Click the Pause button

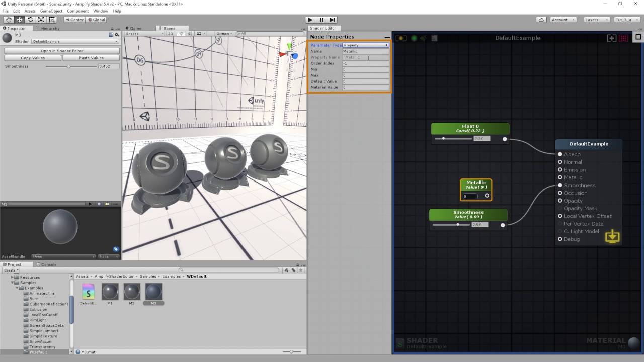[321, 20]
